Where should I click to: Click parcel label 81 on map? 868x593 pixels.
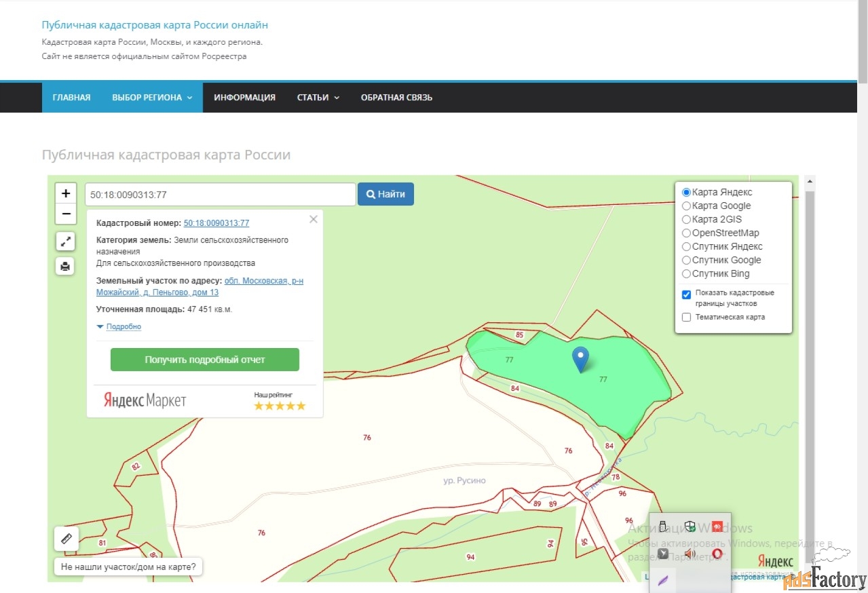tap(102, 543)
